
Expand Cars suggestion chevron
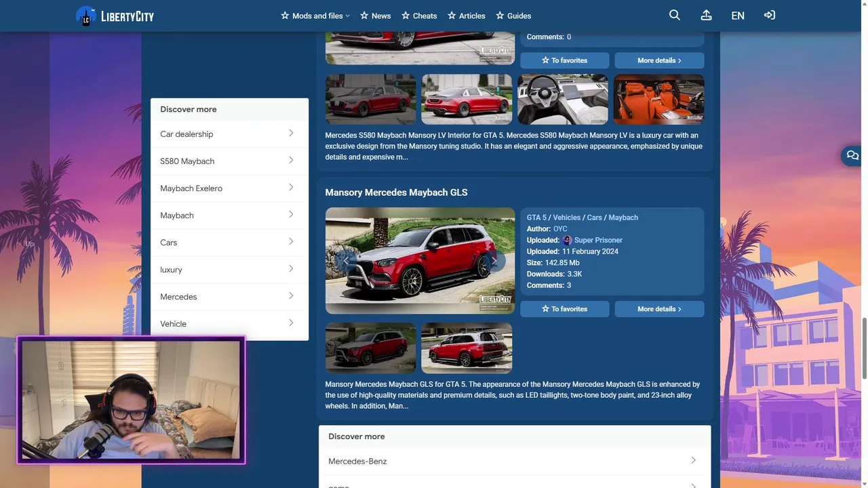[x=291, y=242]
